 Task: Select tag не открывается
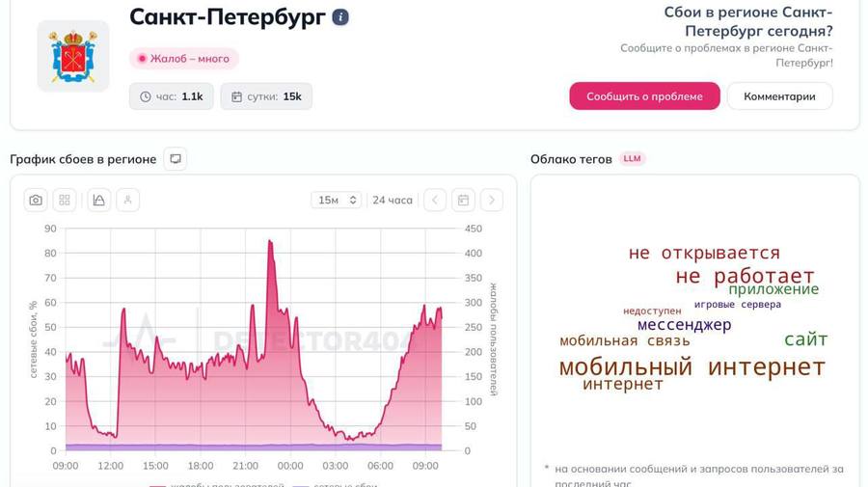tap(704, 254)
